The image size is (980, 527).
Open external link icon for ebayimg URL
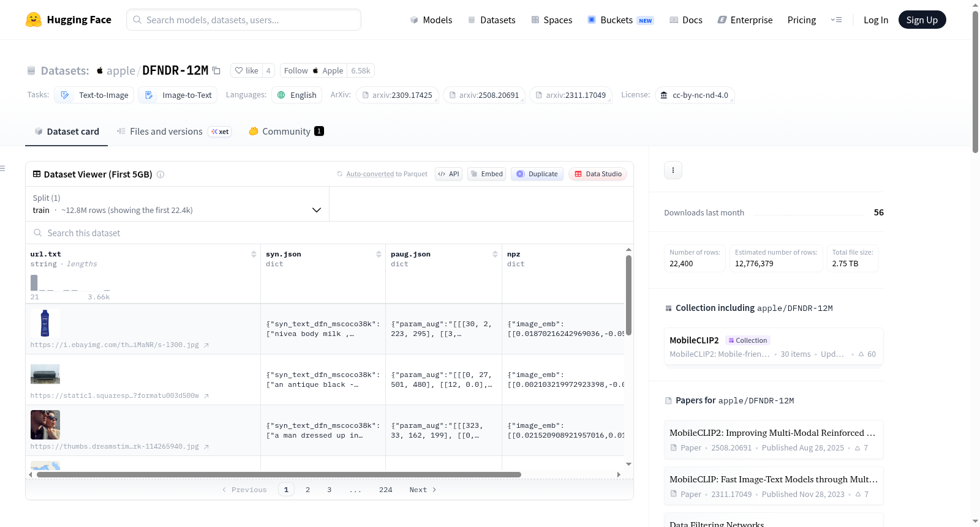coord(206,345)
